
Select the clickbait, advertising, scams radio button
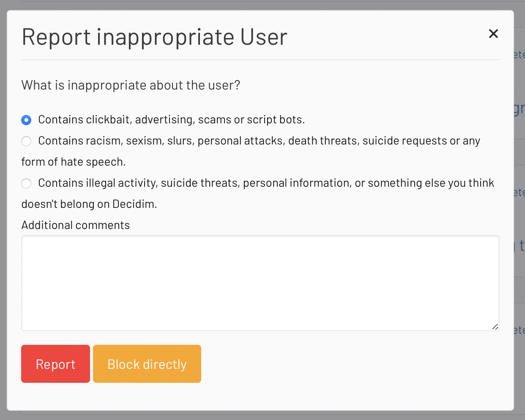(26, 120)
